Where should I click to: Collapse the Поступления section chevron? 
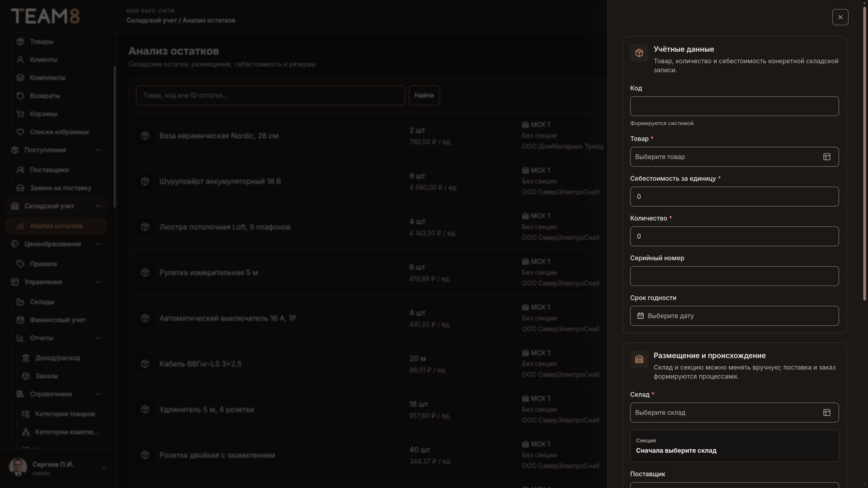(98, 150)
